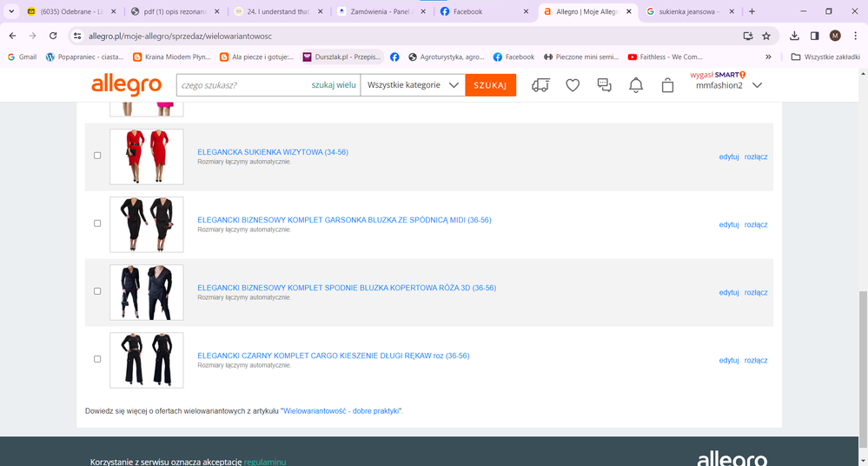Open the messages chat icon
Screen dimensions: 868x466
coord(604,85)
